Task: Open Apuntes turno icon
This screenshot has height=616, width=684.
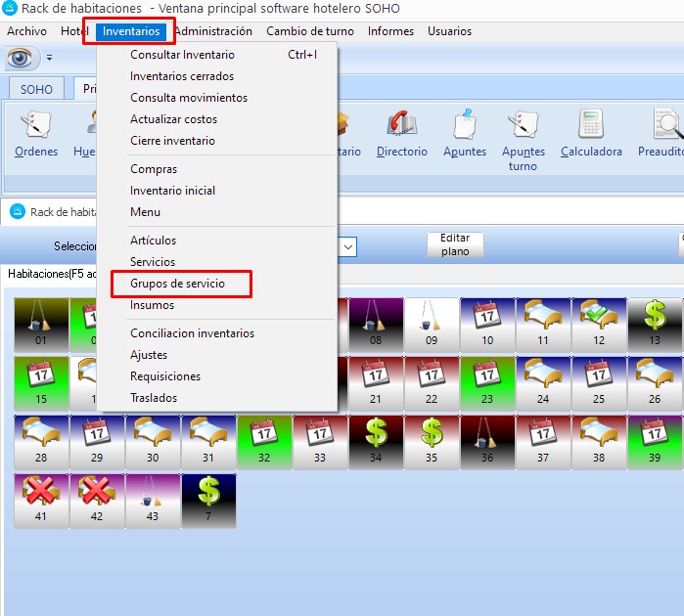Action: click(523, 127)
